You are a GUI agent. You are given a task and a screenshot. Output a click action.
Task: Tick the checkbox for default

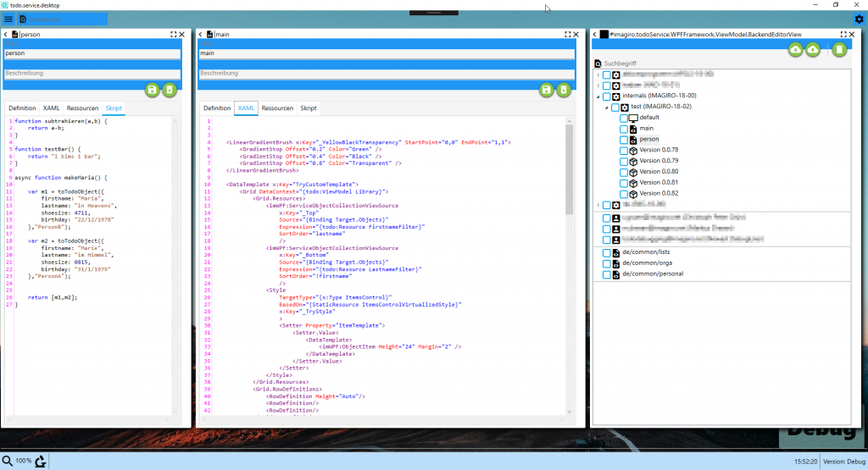click(x=624, y=118)
